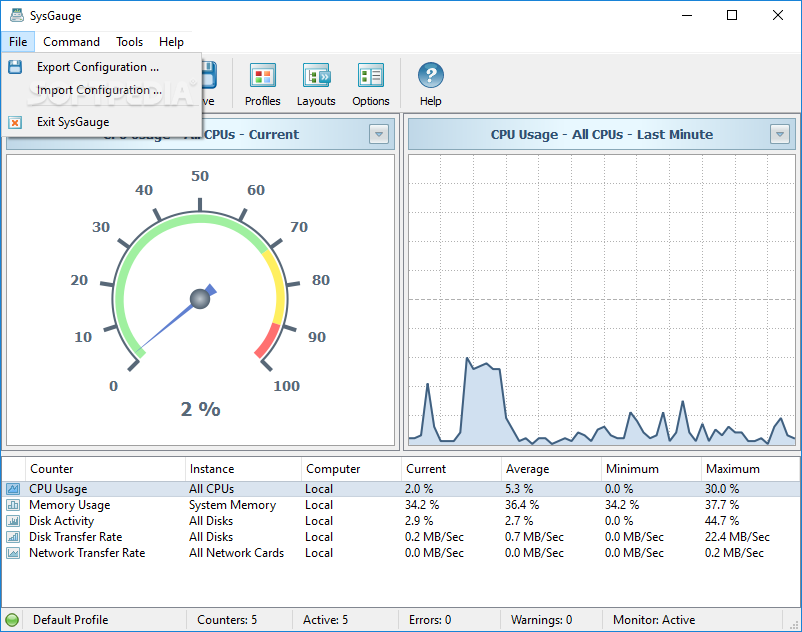Screen dimensions: 802x632
Task: Click the 5.3 % average CPU value
Action: pyautogui.click(x=519, y=489)
